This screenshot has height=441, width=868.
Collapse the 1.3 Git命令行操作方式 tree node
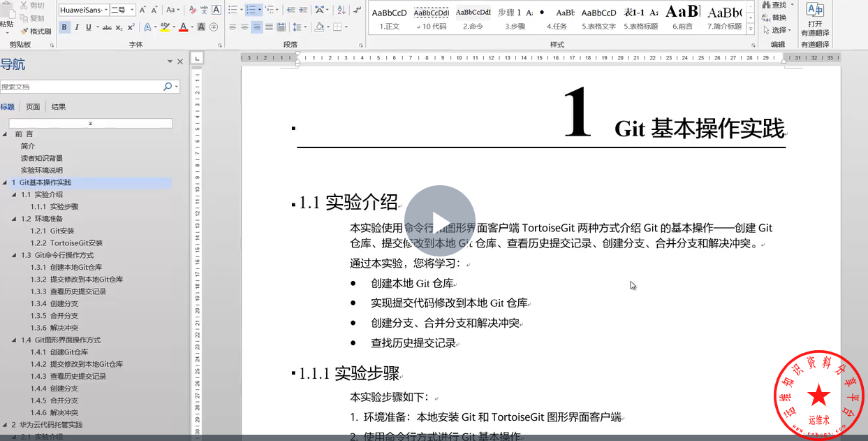pos(14,255)
